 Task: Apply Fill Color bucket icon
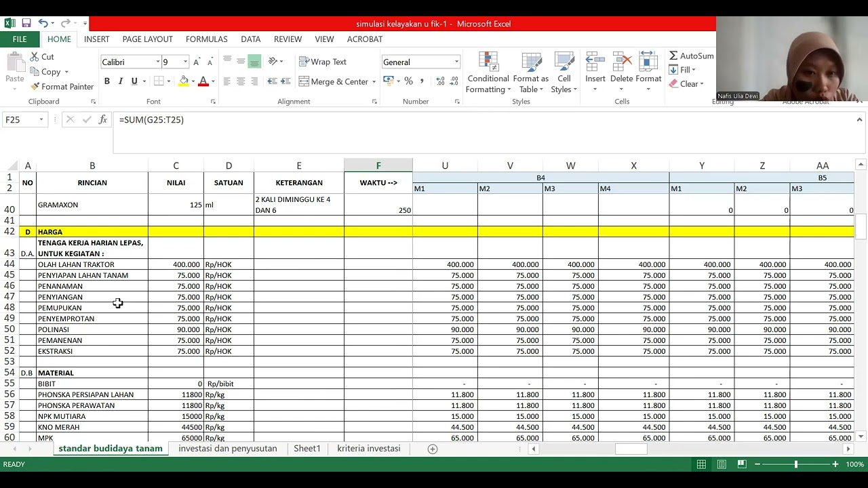click(x=183, y=81)
